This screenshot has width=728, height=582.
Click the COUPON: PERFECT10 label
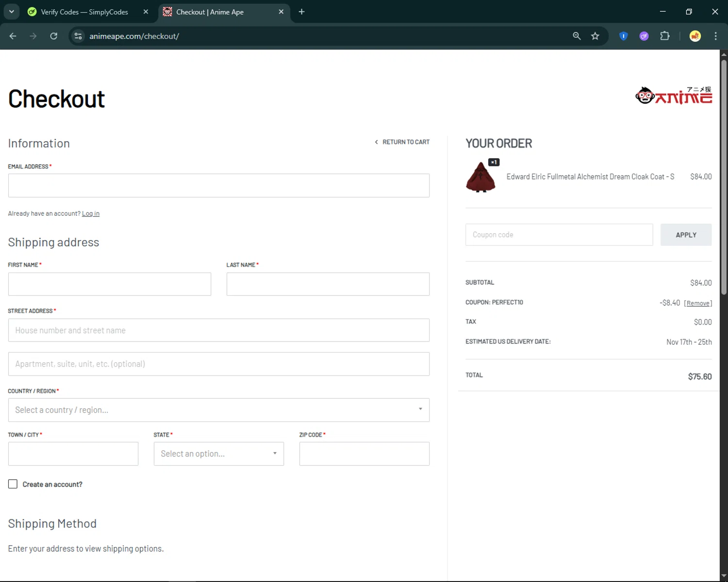494,302
